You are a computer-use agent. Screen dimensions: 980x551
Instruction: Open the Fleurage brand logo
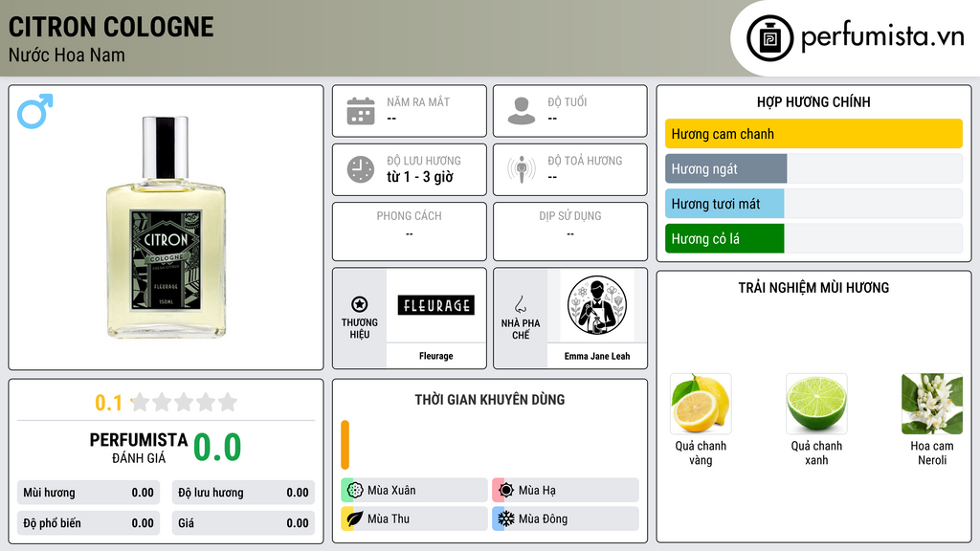435,305
